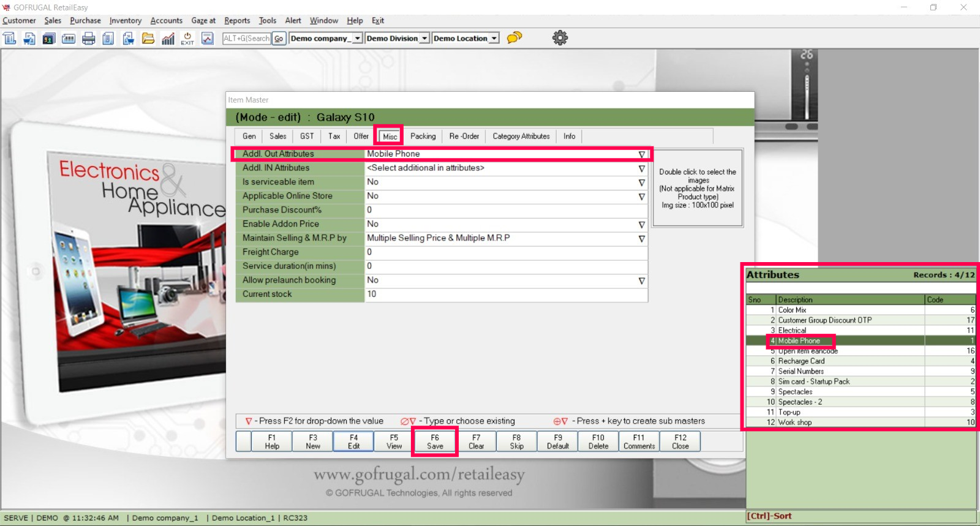Click the F3 New button
The image size is (980, 526).
click(x=313, y=441)
